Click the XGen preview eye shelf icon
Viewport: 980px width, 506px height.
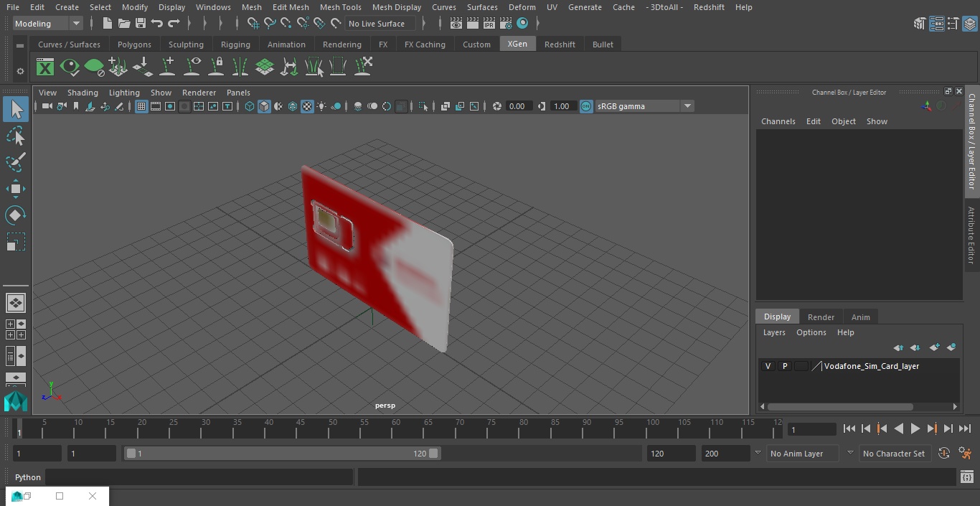pos(70,67)
